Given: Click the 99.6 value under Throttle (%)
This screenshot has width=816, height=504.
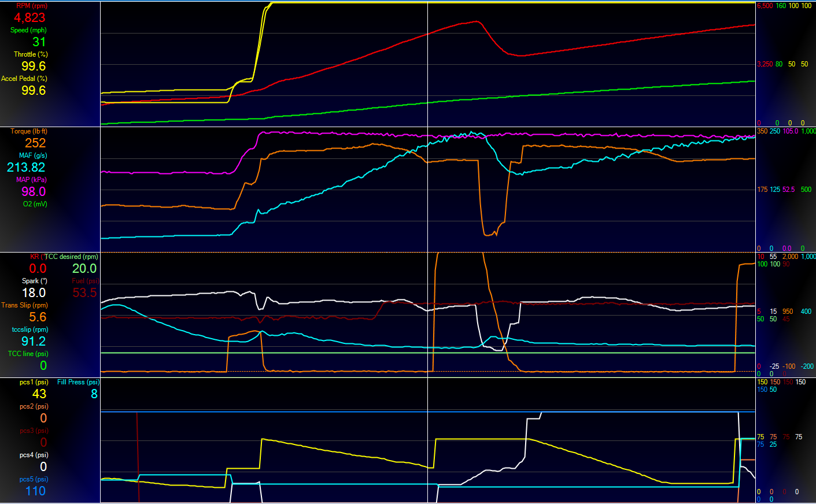Looking at the screenshot, I should click(34, 66).
